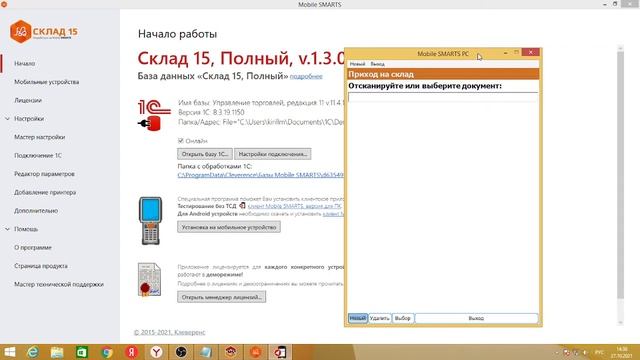
Task: Open Мобильные устройства in the sidebar
Action: [x=47, y=82]
